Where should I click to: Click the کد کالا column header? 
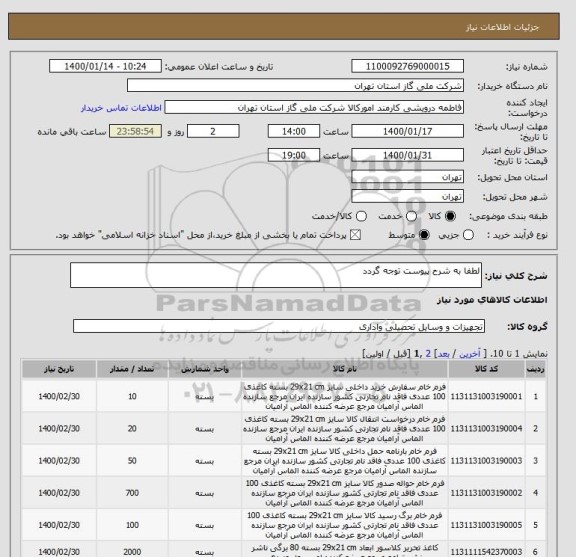(486, 369)
